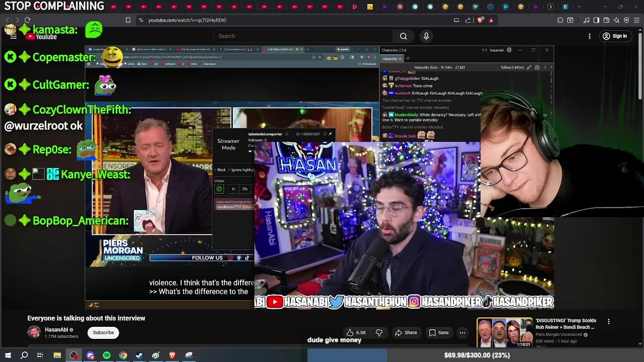This screenshot has height=362, width=644.
Task: Open the HasanAbi channel name link
Action: click(x=56, y=330)
